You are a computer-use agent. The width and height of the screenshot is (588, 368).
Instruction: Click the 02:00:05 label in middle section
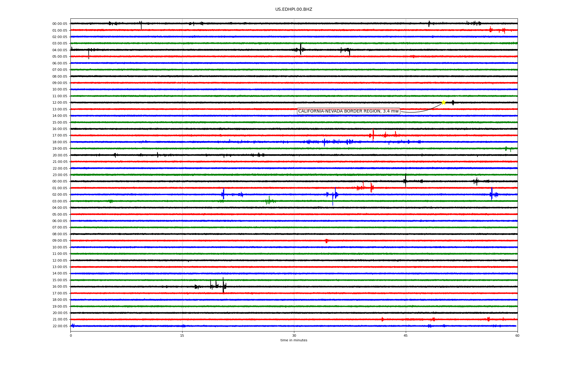coord(60,195)
